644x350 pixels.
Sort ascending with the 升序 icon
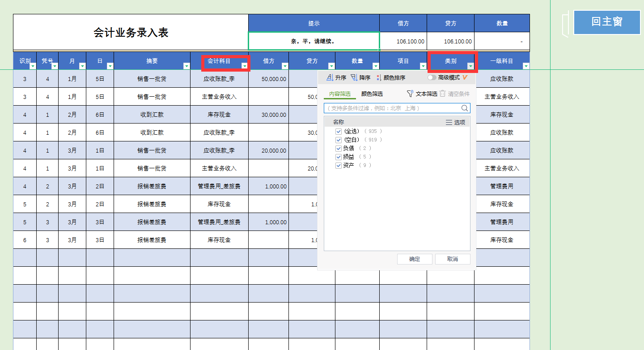(330, 77)
